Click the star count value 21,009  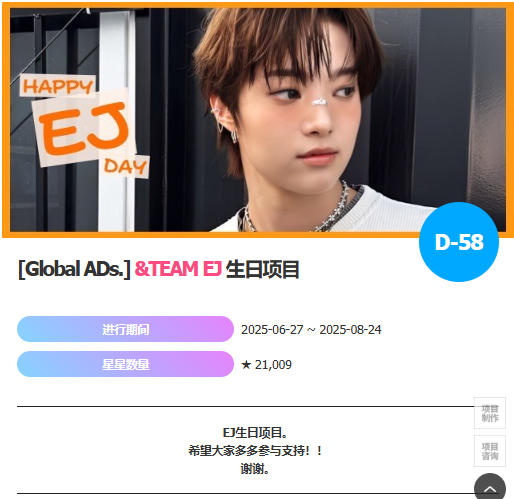pos(273,365)
